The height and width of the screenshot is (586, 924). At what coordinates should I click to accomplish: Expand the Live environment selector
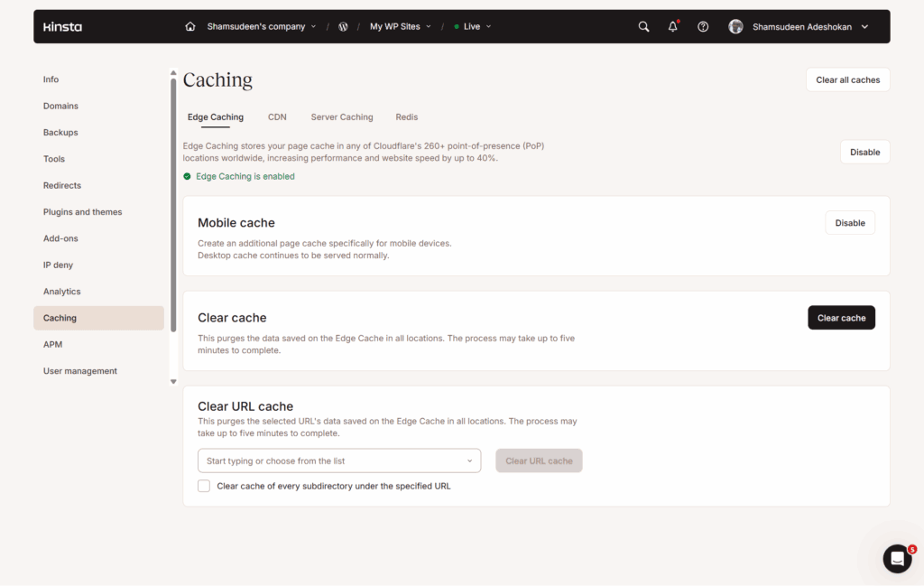tap(471, 26)
